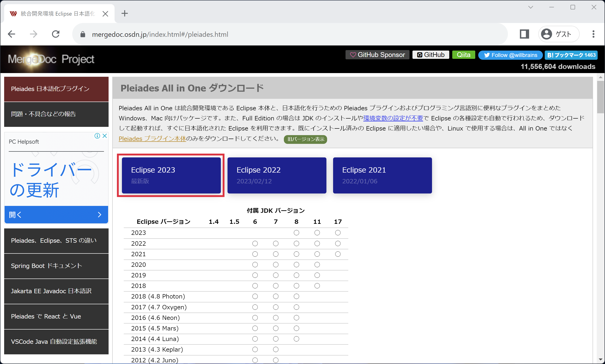This screenshot has width=605, height=364.
Task: Click the ドライバーの更新 ad text
Action: pos(50,180)
